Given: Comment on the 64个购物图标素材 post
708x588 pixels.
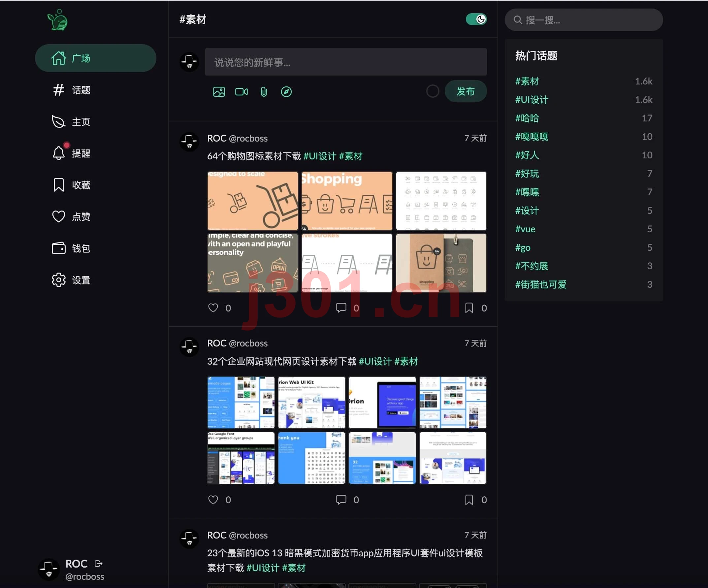Looking at the screenshot, I should pos(341,308).
